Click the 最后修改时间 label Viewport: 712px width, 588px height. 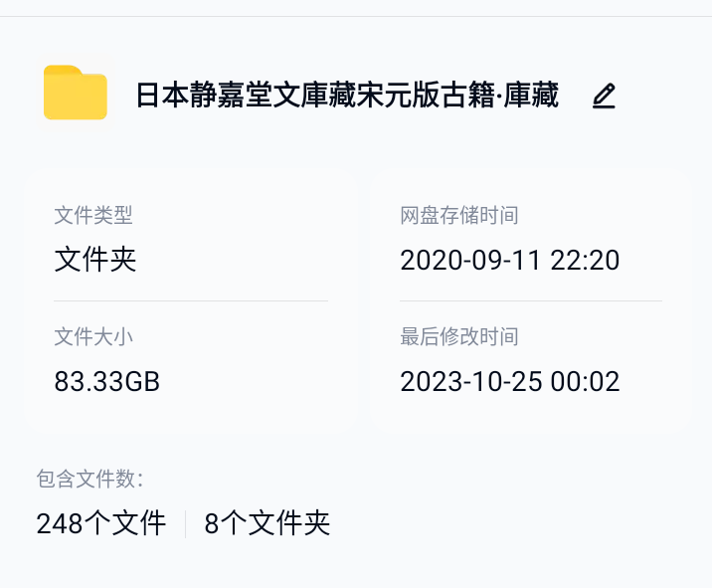[459, 337]
